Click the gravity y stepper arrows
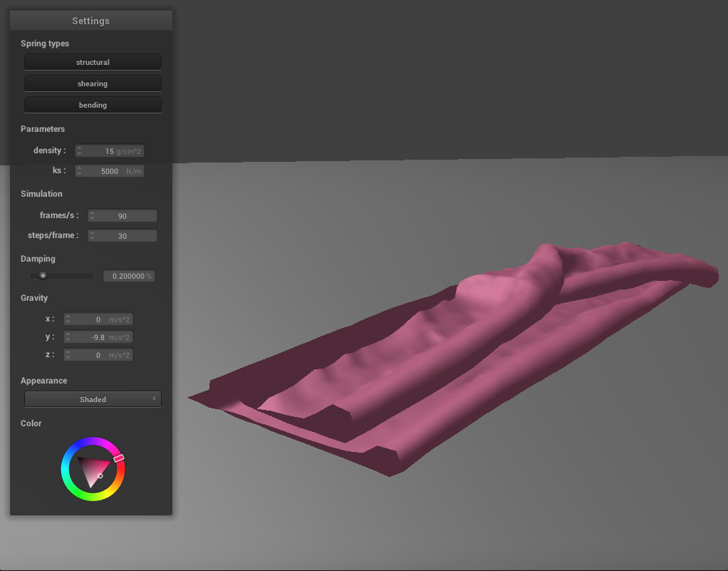The width and height of the screenshot is (728, 571). (x=68, y=337)
